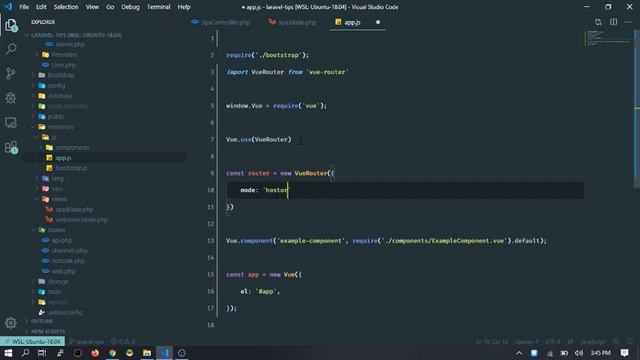
Task: Click the line and column indicator
Action: (x=491, y=342)
